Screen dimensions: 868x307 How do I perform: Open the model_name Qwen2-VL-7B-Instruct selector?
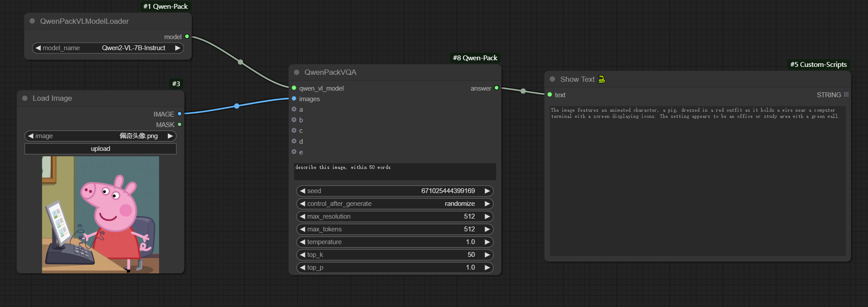point(108,48)
